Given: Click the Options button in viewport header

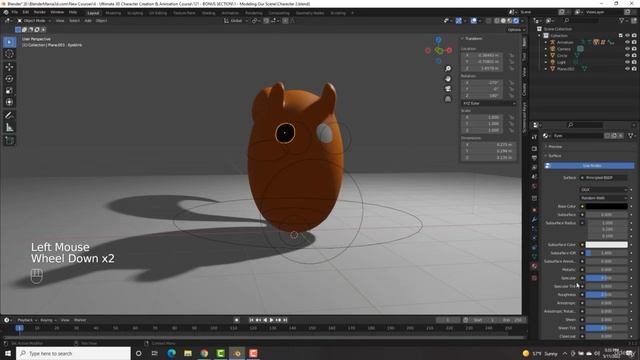Looking at the screenshot, I should click(515, 30).
